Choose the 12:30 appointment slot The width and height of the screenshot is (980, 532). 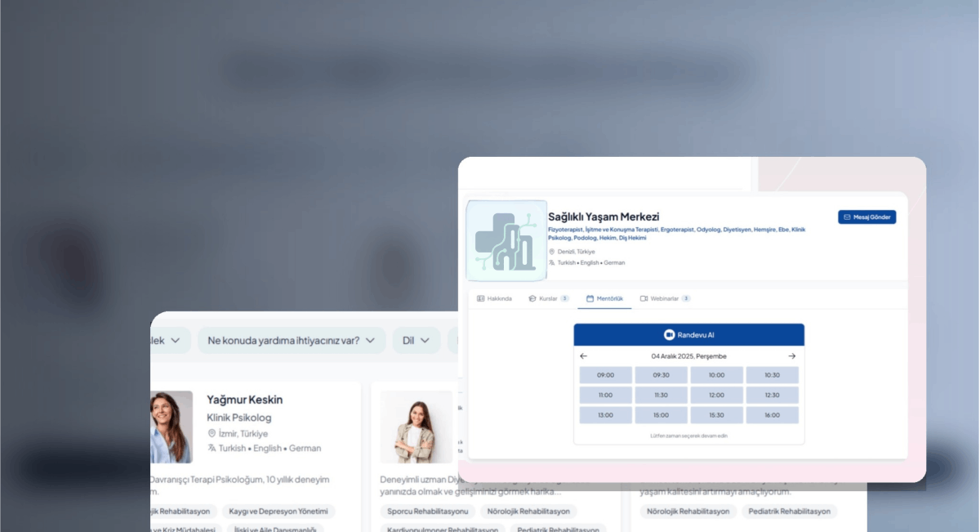(x=772, y=395)
